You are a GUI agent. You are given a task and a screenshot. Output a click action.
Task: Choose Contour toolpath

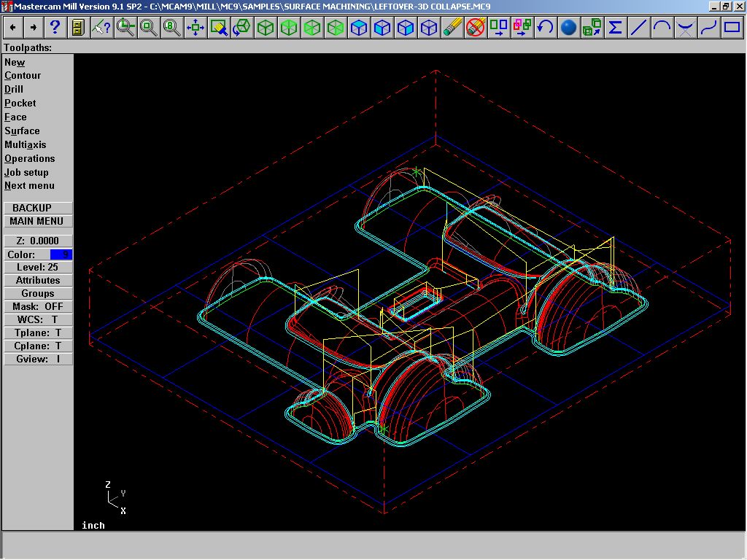pos(23,76)
